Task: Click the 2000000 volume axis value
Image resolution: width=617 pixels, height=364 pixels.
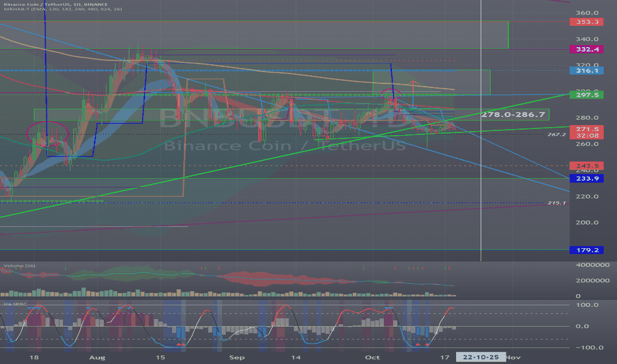Action: 593,281
